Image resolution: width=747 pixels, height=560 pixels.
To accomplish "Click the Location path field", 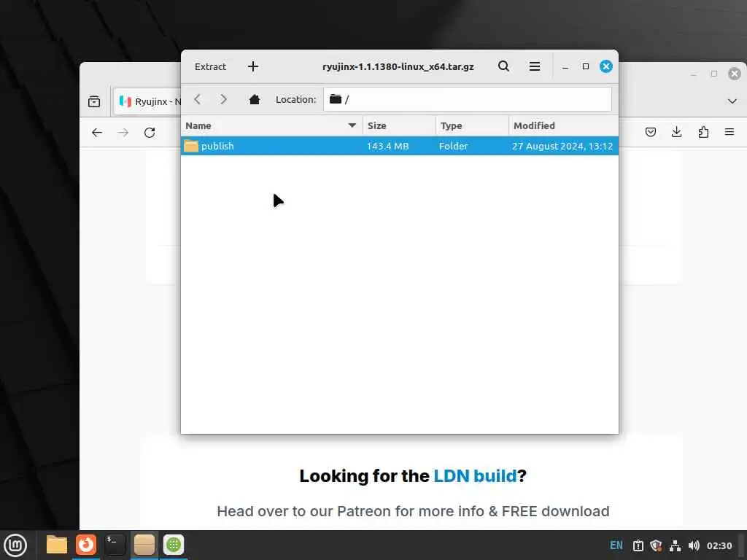I will 468,99.
